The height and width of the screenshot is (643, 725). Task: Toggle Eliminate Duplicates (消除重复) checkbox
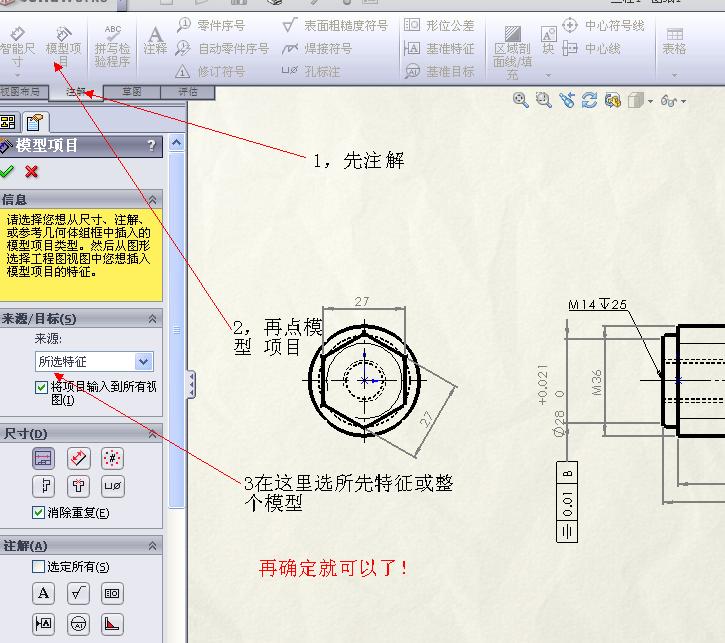click(x=38, y=512)
